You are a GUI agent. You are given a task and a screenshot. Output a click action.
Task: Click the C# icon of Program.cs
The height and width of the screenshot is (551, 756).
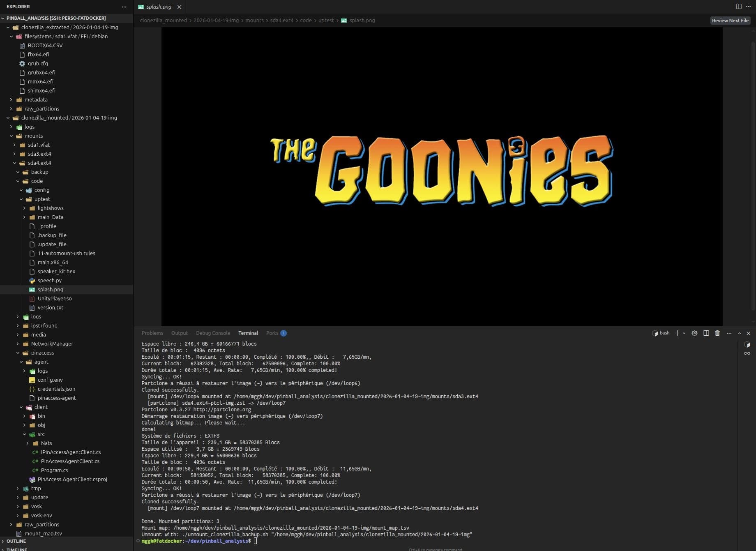[x=35, y=470]
